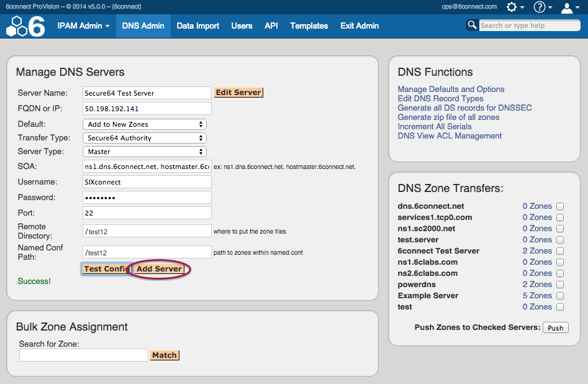Click the SOA input field
Viewport: 588px width, 384px height.
coord(147,167)
